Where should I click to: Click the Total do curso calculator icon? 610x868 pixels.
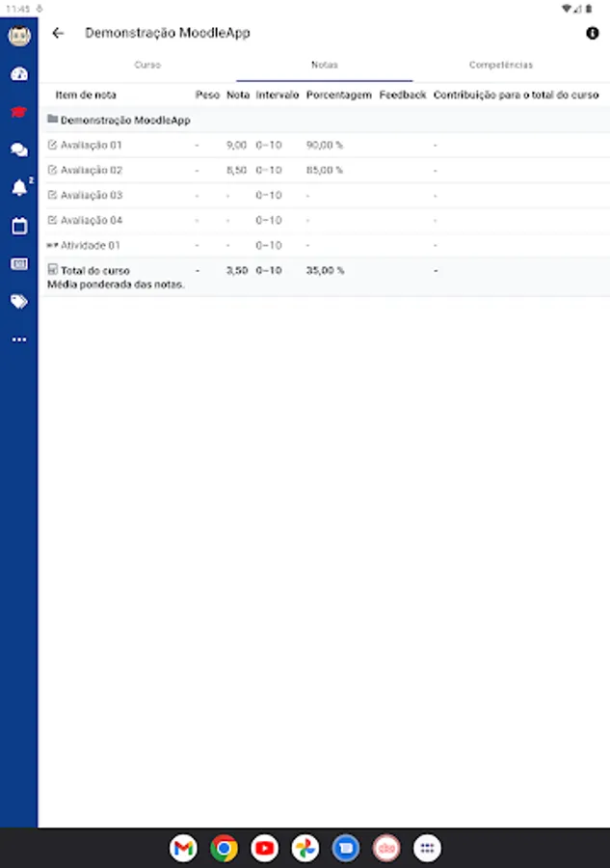click(53, 270)
